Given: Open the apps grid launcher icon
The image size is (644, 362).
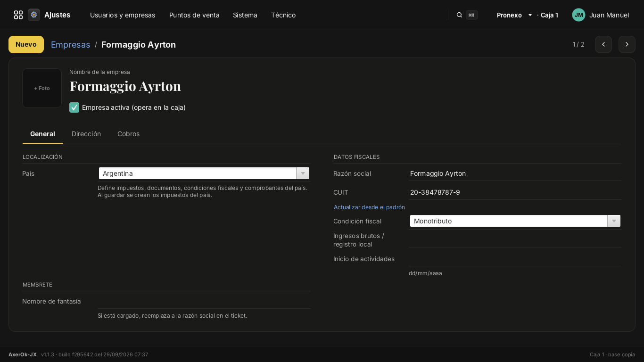Looking at the screenshot, I should (x=18, y=15).
